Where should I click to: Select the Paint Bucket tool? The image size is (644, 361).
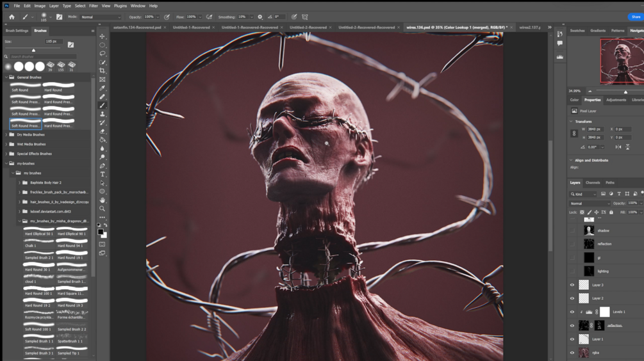[x=103, y=140]
